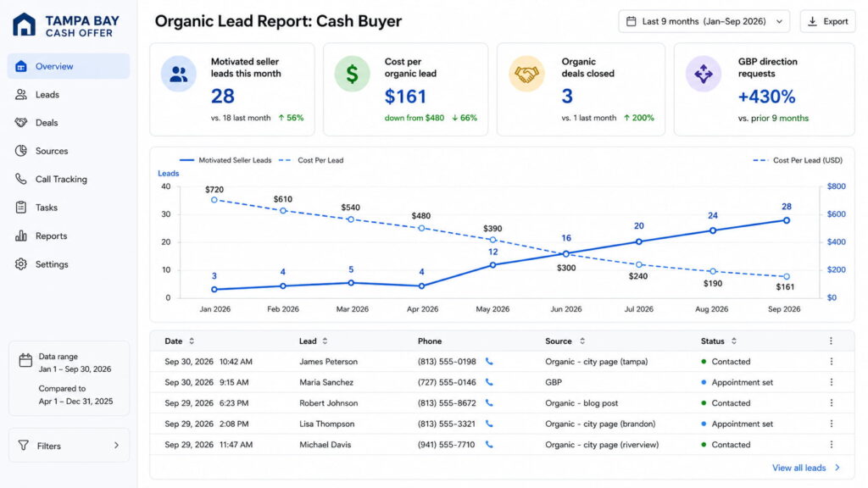Click the May 2026 leads data point 12
This screenshot has width=868, height=488.
point(492,265)
